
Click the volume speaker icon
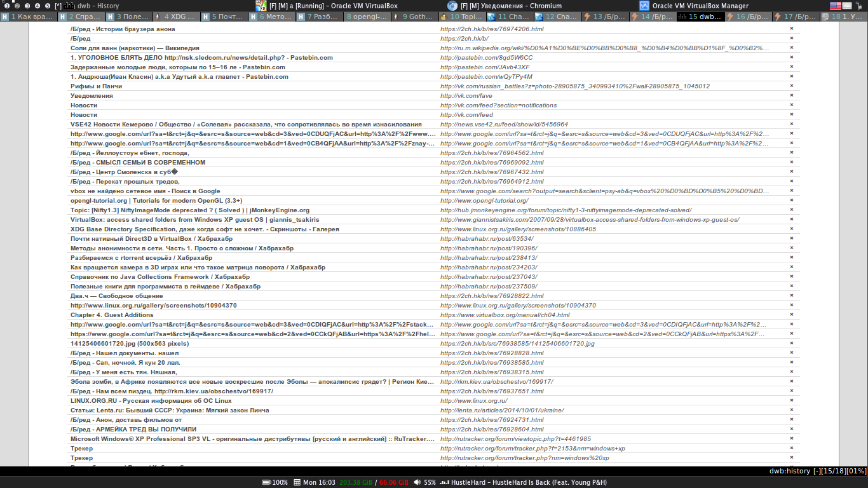[x=417, y=482]
